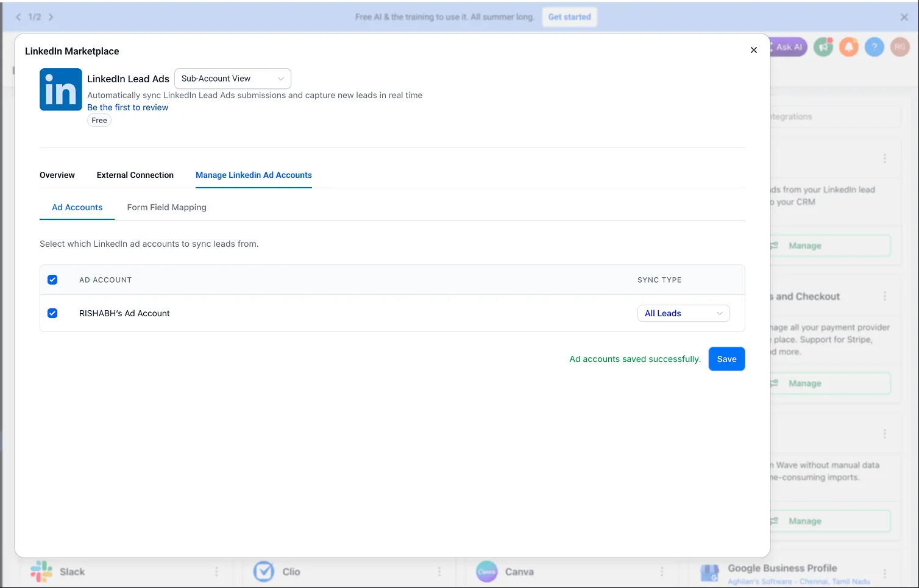Click the Slack app icon
This screenshot has height=588, width=919.
(41, 572)
